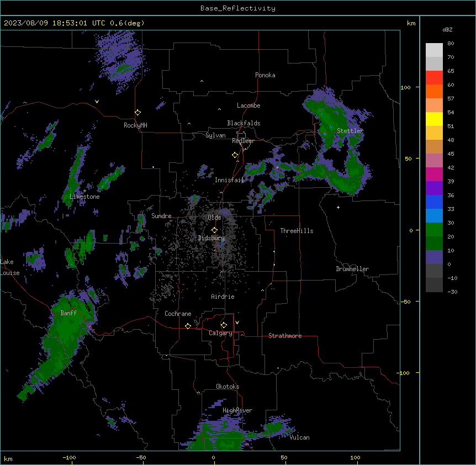
Task: Click the Olds label
Action: tap(214, 218)
